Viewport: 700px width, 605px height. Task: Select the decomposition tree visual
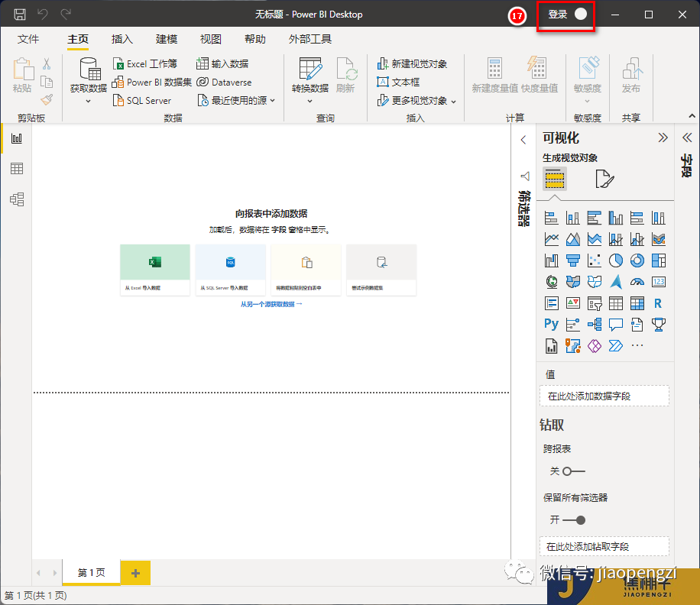595,325
